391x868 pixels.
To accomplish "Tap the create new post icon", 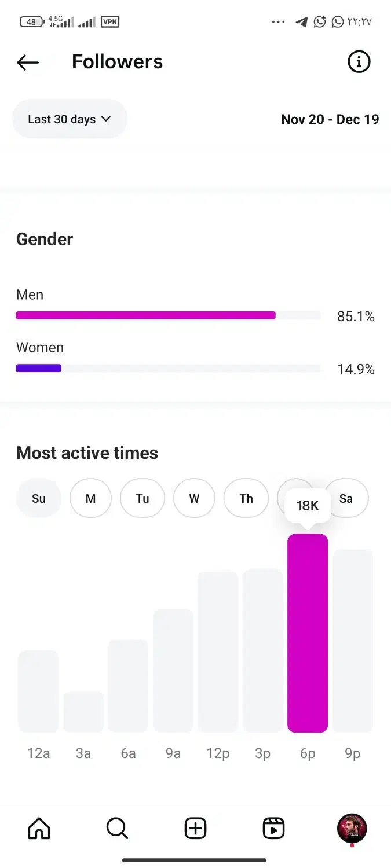I will (x=195, y=829).
